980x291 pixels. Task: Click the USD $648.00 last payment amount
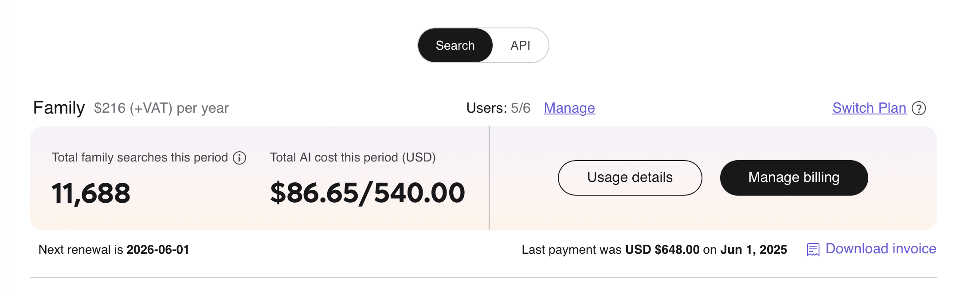pos(662,250)
